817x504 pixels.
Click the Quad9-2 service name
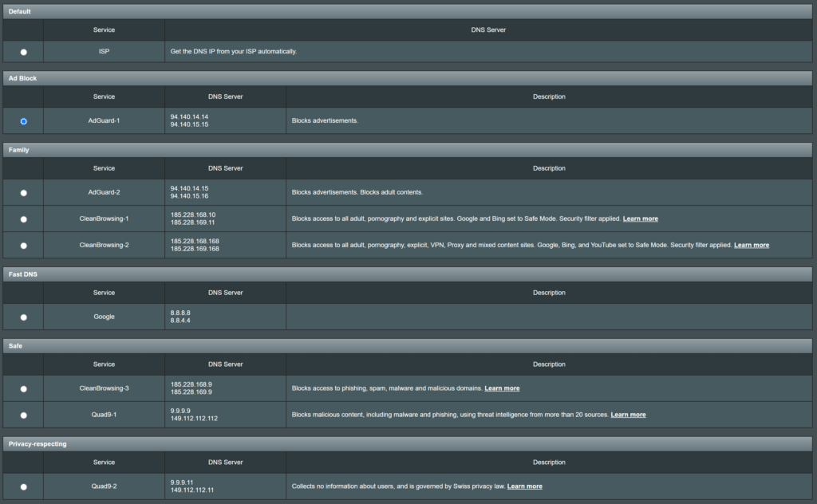pyautogui.click(x=104, y=486)
